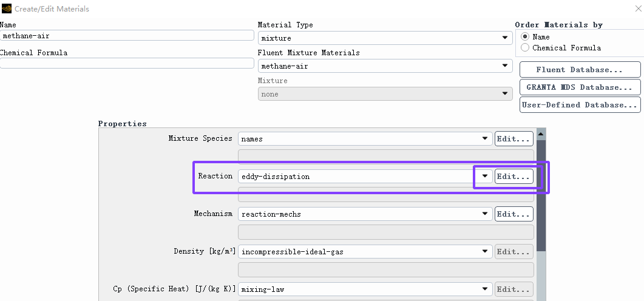Expand the Fluent Mixture Materials dropdown
This screenshot has width=644, height=301.
pyautogui.click(x=385, y=66)
